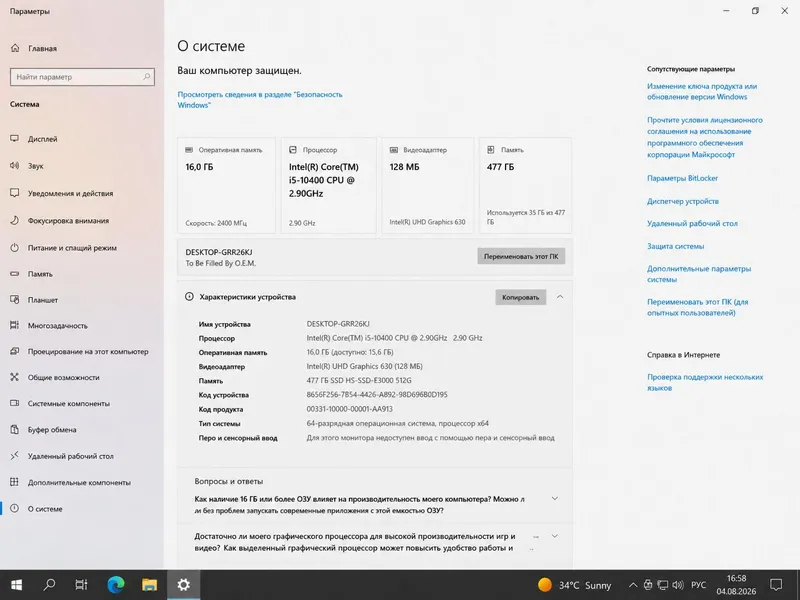Open the Буфер обмена clipboard icon
The height and width of the screenshot is (600, 800).
coord(15,429)
